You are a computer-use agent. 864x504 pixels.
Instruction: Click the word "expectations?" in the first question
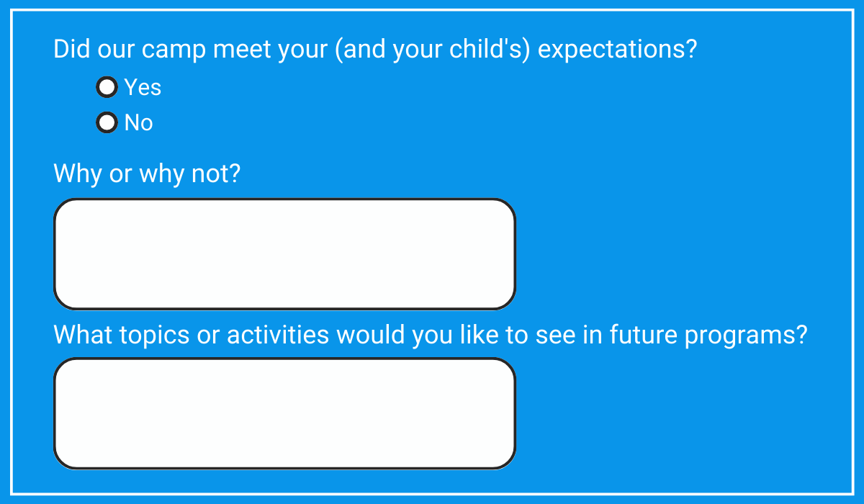click(618, 50)
